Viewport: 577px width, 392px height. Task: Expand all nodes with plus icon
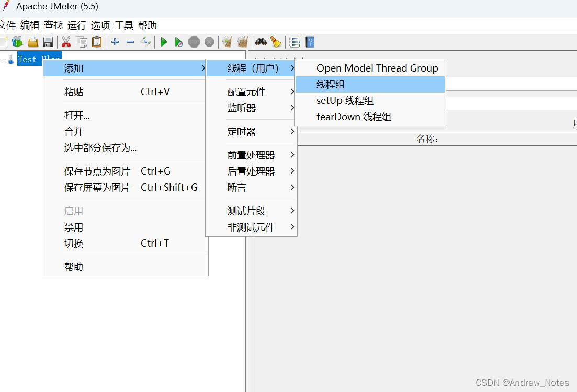click(x=115, y=42)
